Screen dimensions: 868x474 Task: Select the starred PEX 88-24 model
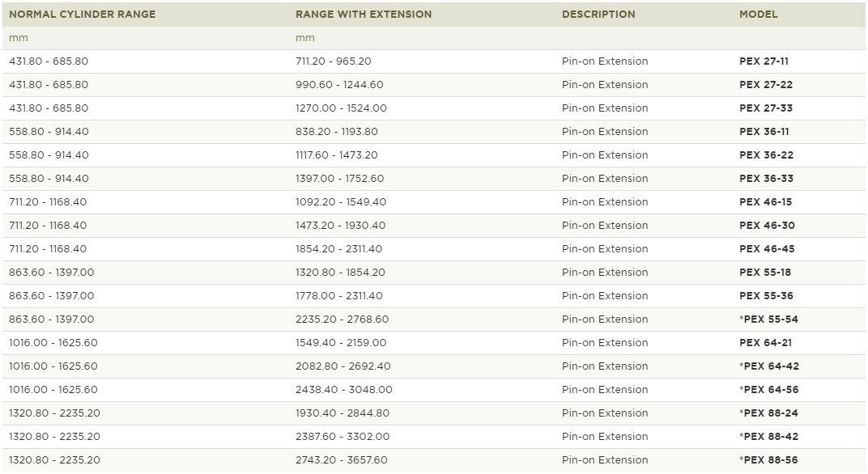(768, 413)
